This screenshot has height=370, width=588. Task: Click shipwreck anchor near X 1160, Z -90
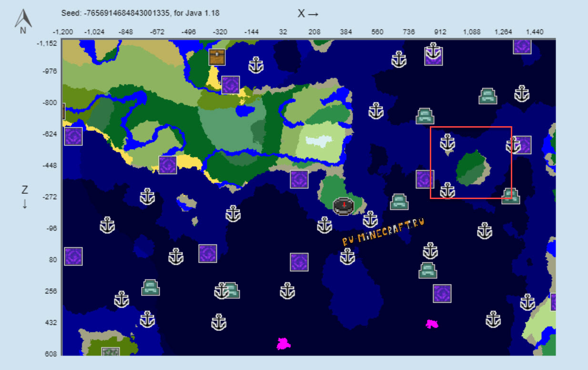point(485,231)
